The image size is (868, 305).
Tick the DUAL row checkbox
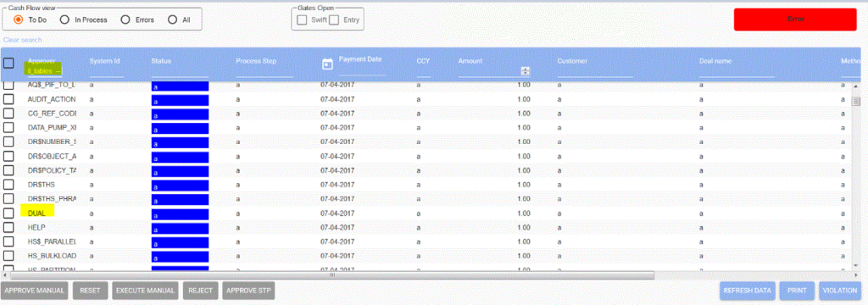coord(8,213)
